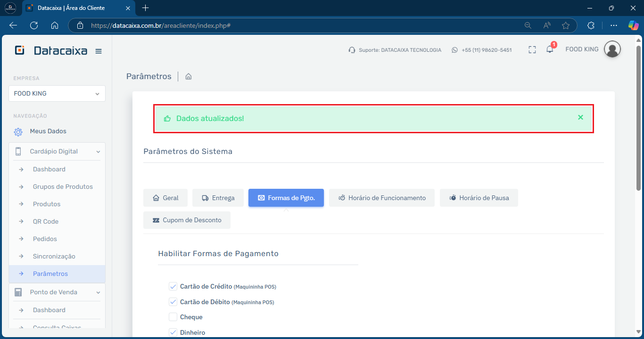The width and height of the screenshot is (644, 339).
Task: Toggle fullscreen mode icon in header
Action: [532, 50]
